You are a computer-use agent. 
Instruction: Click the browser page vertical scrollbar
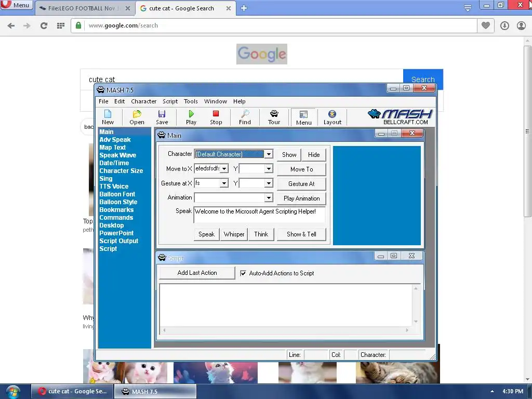(527, 132)
